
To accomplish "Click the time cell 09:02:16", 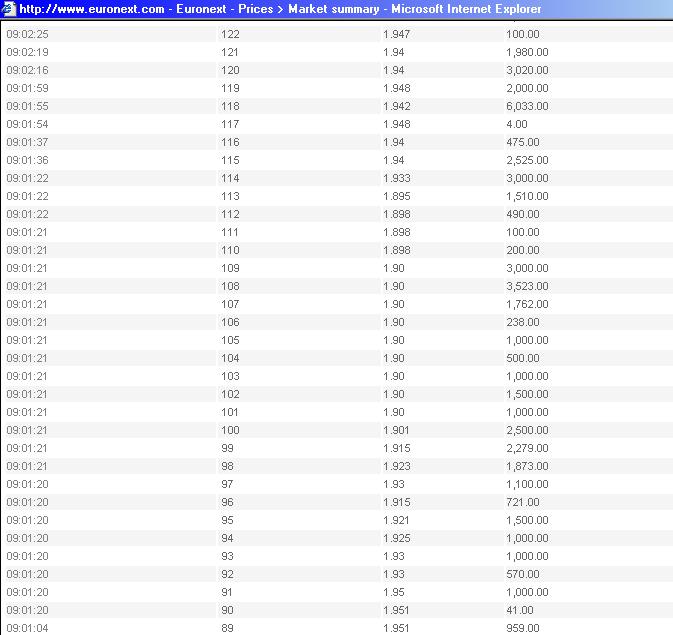I will [x=27, y=70].
